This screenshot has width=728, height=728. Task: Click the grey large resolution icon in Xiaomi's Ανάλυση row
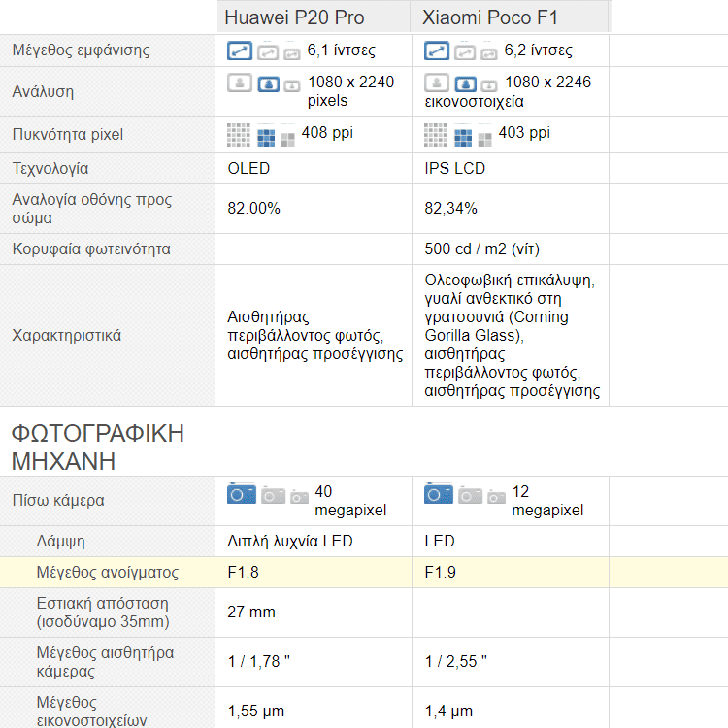click(x=437, y=83)
